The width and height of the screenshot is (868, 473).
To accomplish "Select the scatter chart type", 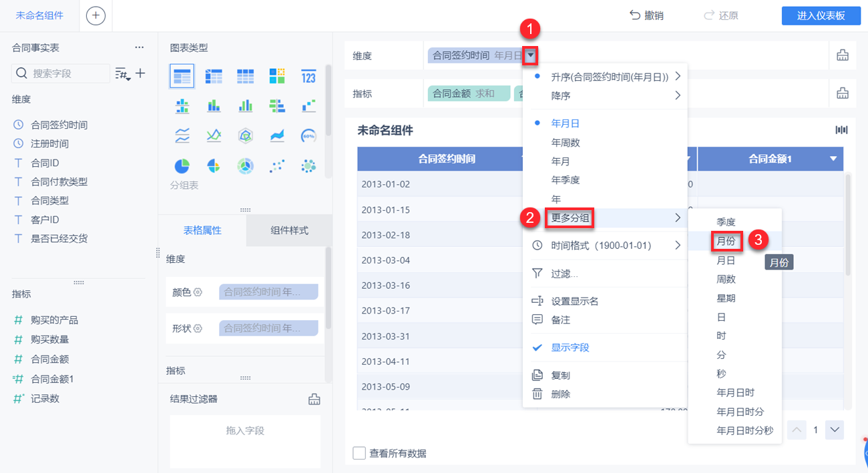I will [277, 165].
